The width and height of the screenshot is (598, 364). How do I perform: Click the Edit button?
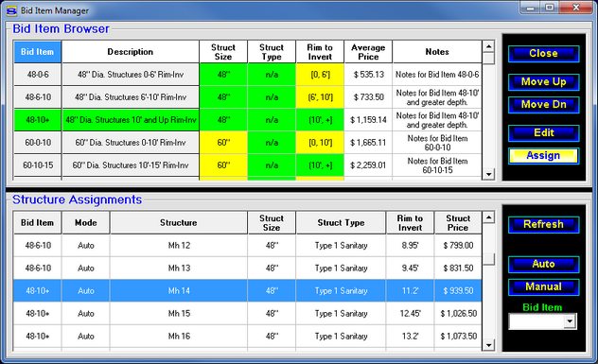click(x=543, y=133)
